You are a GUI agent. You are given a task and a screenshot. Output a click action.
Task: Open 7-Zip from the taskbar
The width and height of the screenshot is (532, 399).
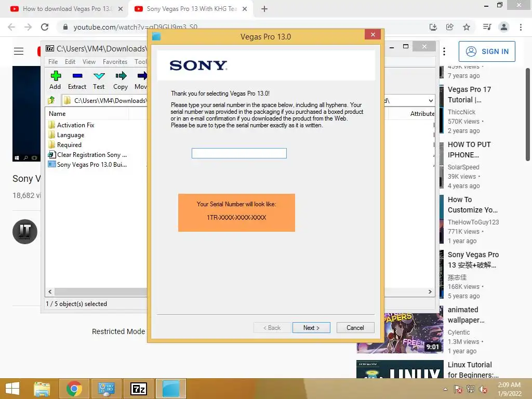coord(139,389)
